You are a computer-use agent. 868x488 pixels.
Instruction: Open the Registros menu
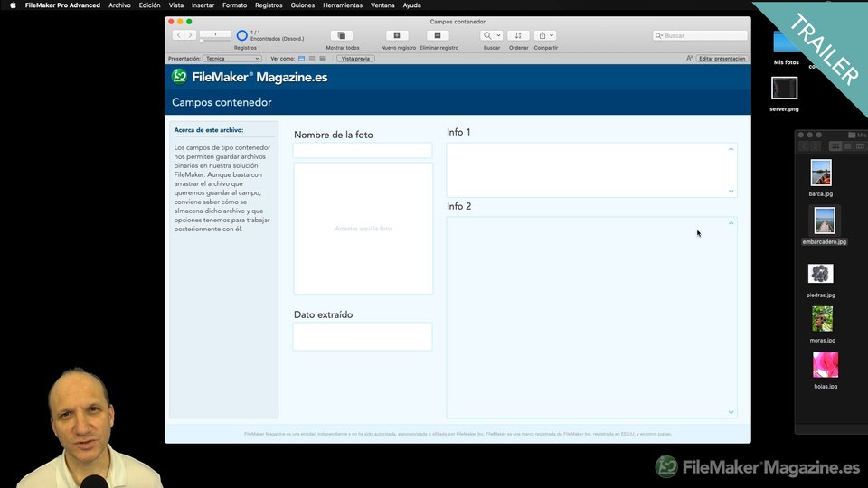point(269,5)
